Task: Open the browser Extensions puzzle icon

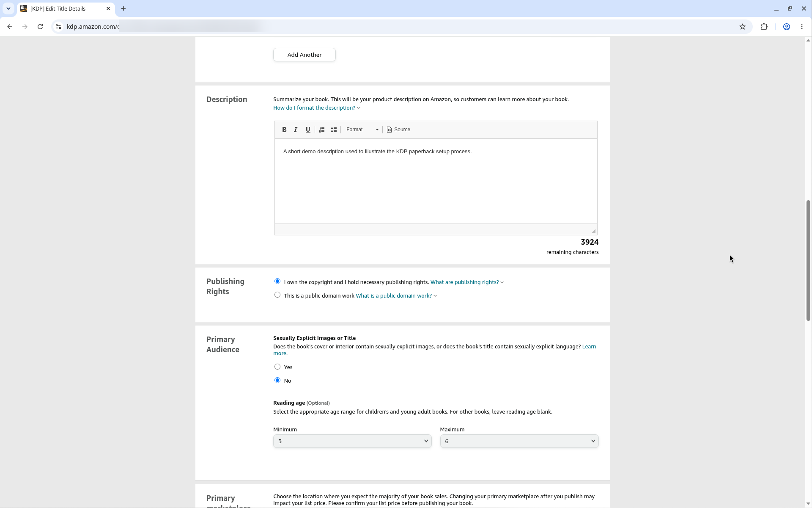Action: click(764, 27)
